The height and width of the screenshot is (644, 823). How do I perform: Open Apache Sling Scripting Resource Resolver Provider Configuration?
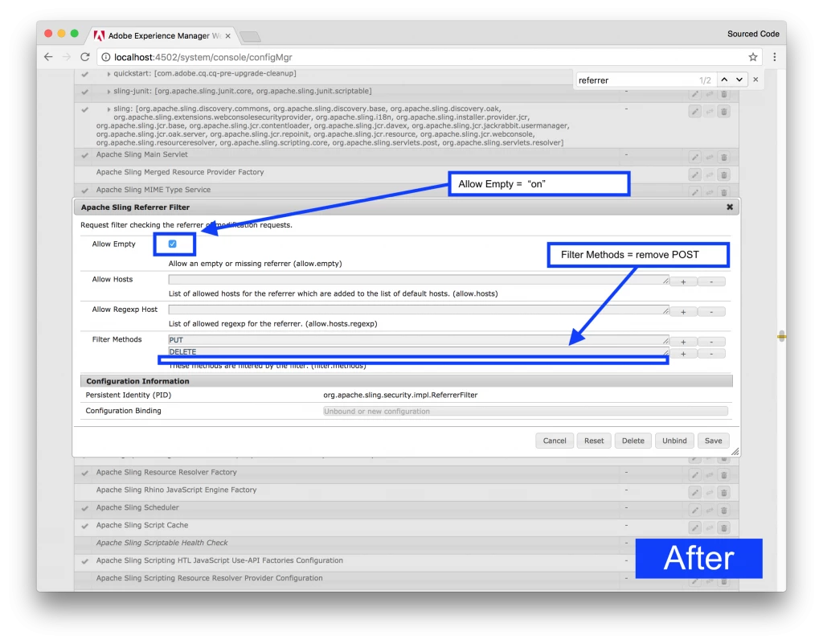(210, 578)
